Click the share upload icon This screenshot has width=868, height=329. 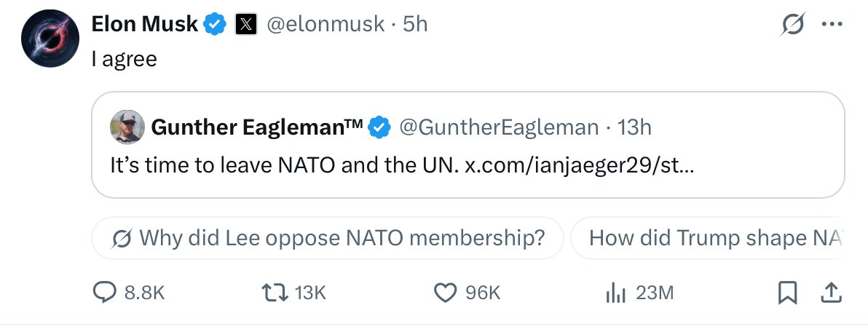[x=830, y=293]
